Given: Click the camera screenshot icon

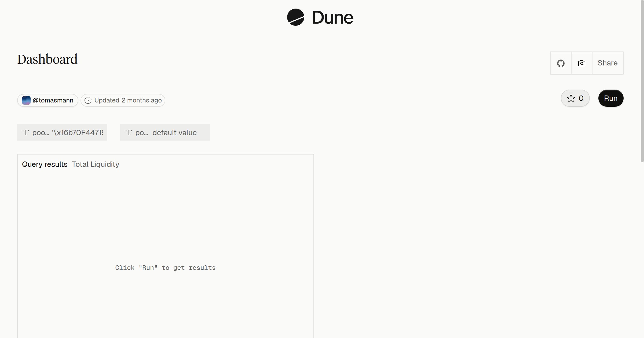Looking at the screenshot, I should pos(582,63).
